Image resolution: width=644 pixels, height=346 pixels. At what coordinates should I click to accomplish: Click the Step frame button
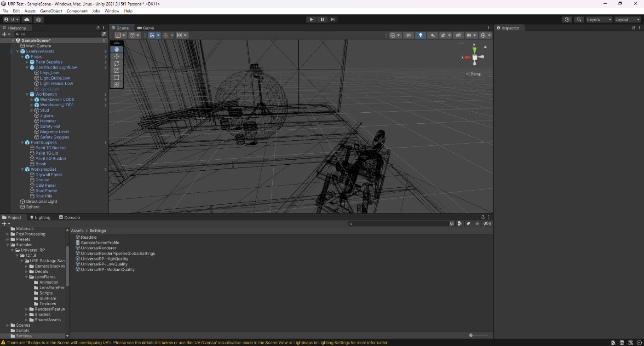(x=333, y=20)
